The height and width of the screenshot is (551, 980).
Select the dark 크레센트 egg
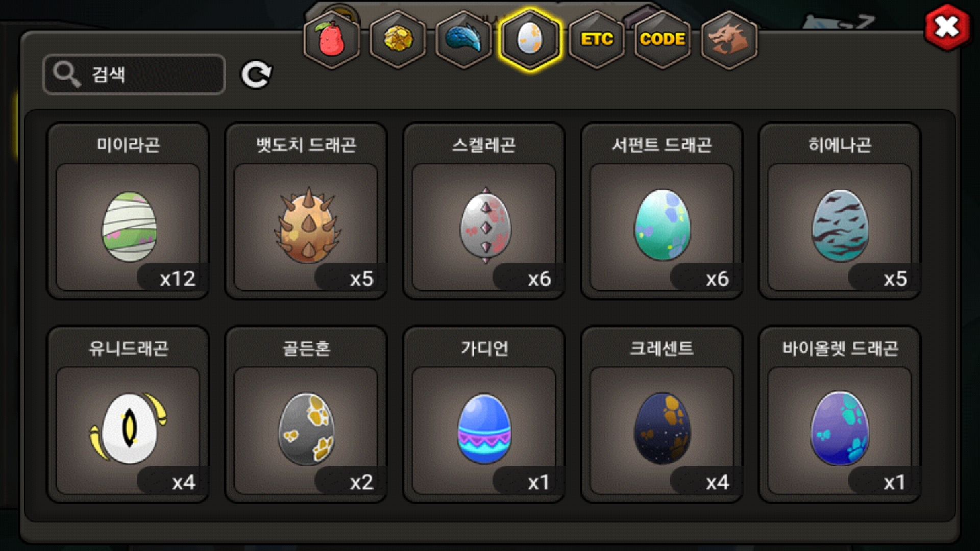pos(662,414)
